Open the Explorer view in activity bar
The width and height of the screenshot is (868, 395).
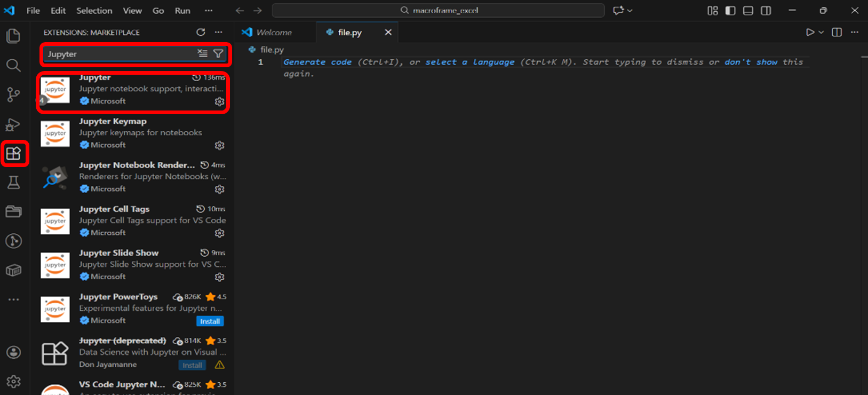pyautogui.click(x=13, y=36)
